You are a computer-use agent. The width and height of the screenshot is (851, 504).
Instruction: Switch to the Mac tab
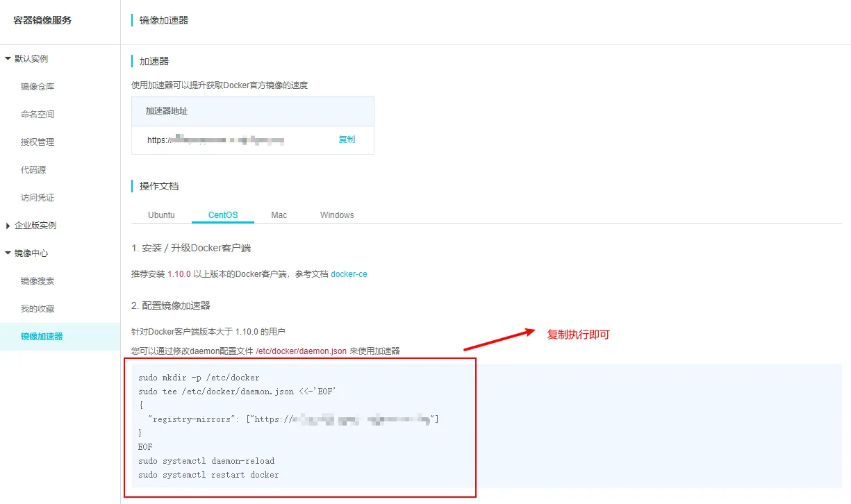[x=279, y=215]
